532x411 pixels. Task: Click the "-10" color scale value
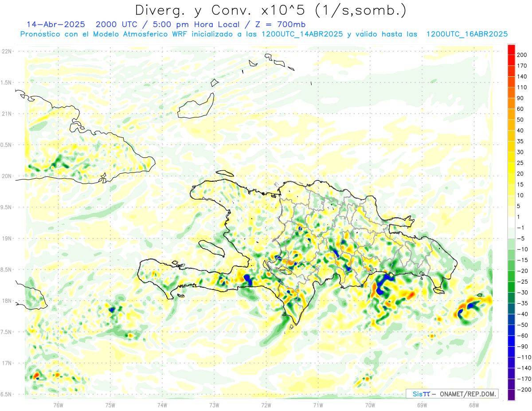pos(522,250)
